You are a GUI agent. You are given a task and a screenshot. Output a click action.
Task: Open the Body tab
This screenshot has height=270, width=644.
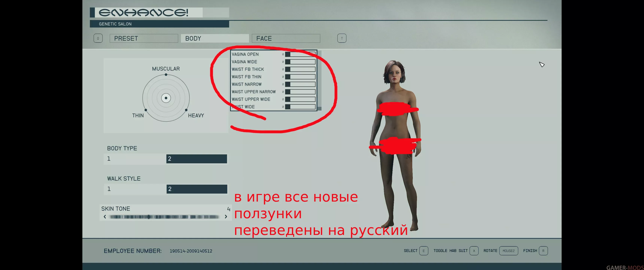[215, 38]
